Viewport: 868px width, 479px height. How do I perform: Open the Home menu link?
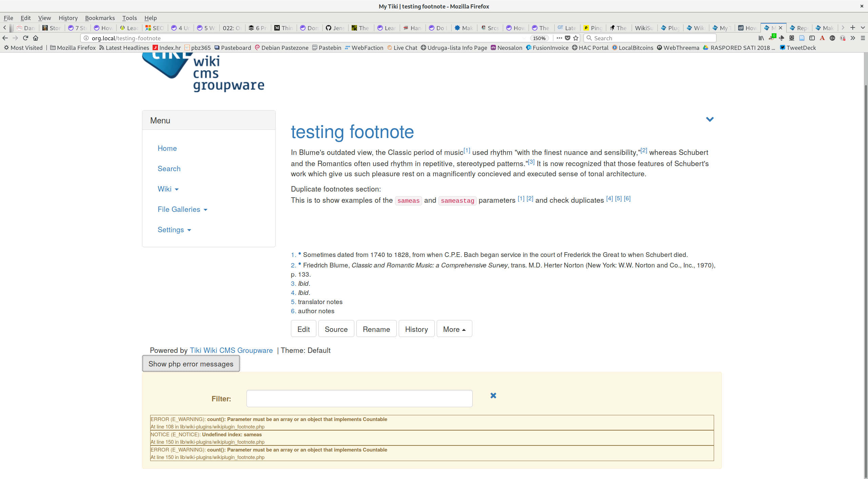167,148
